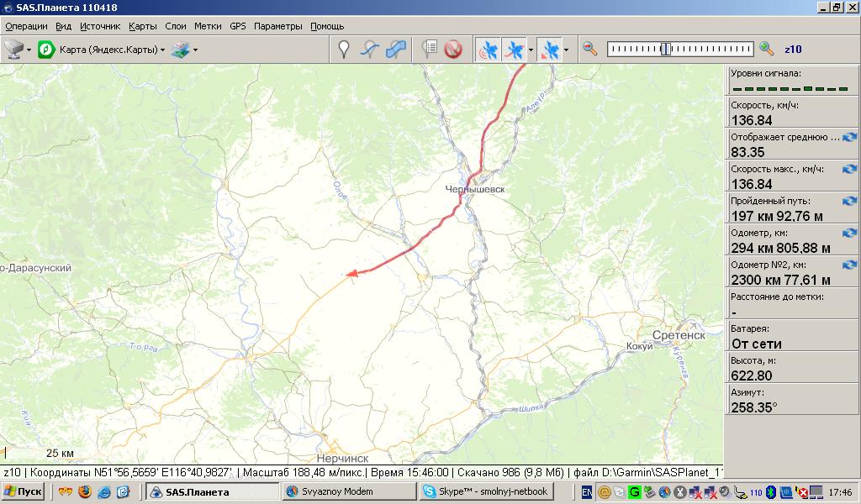Viewport: 861px width, 504px height.
Task: Open the Помощь menu
Action: (x=327, y=26)
